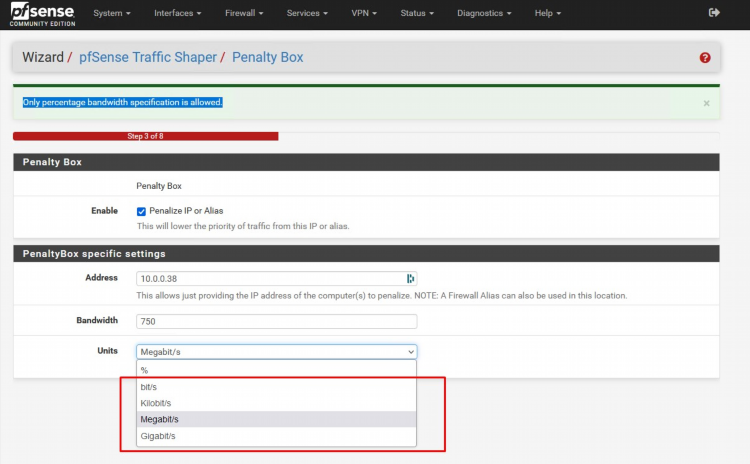Click the Step 3 of 8 progress bar
The image size is (750, 464).
pyautogui.click(x=145, y=136)
